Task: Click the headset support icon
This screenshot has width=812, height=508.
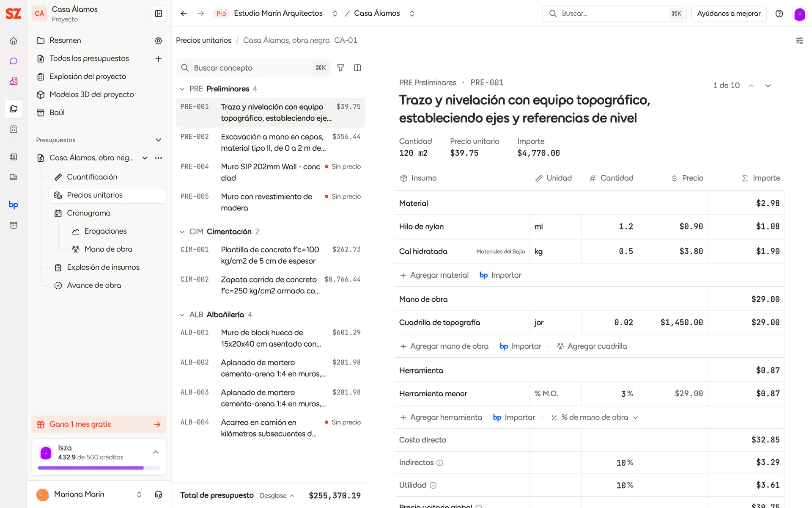Action: [x=159, y=494]
